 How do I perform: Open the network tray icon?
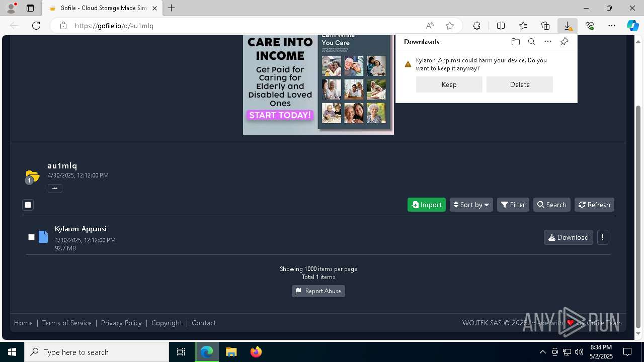567,352
